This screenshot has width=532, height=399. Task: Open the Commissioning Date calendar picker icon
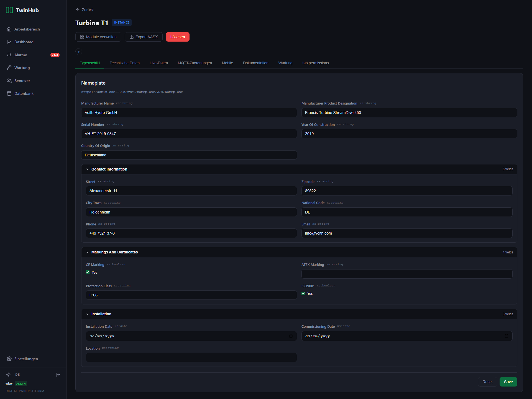(507, 336)
